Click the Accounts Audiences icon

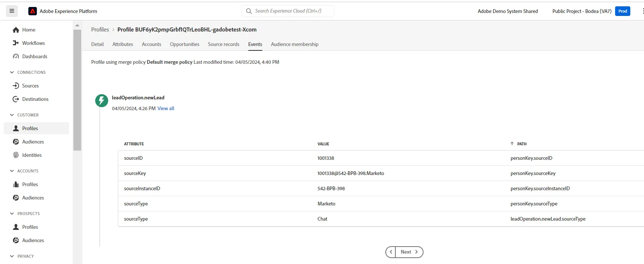(x=16, y=198)
